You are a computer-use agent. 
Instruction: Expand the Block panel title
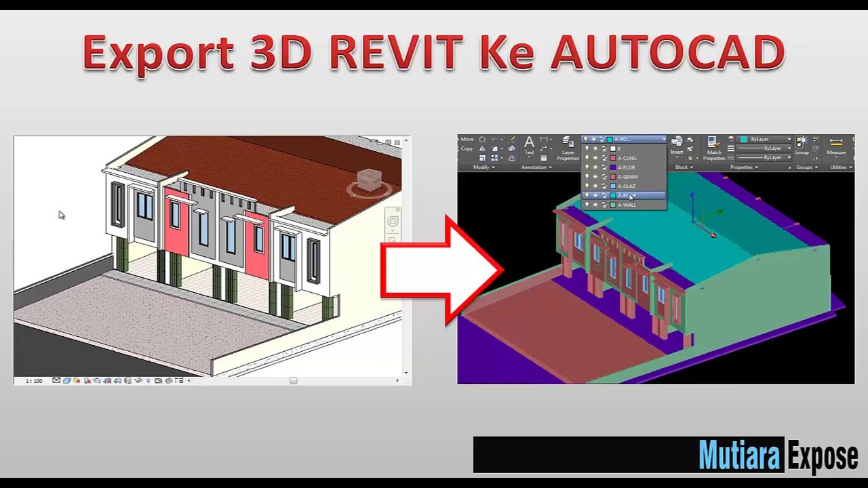(x=684, y=167)
